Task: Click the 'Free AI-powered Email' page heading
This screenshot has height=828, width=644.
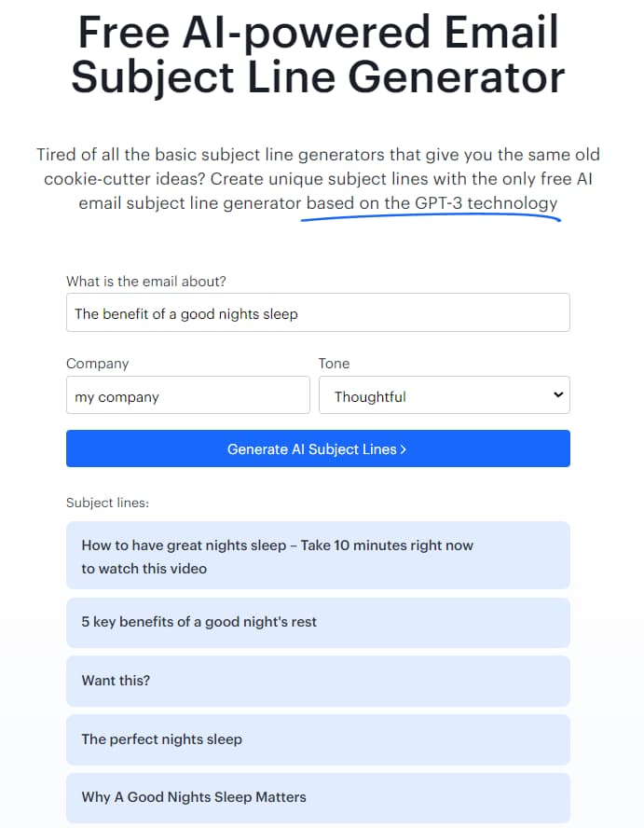Action: [x=318, y=34]
